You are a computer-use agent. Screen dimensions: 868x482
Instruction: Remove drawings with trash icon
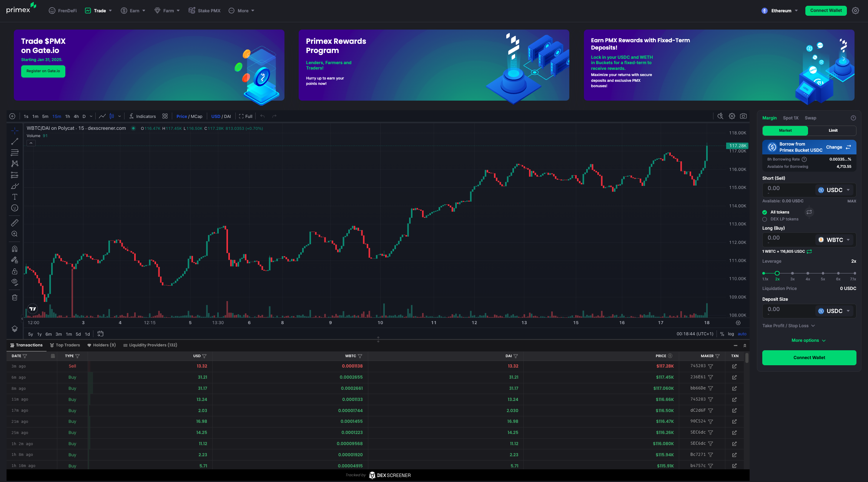(15, 297)
